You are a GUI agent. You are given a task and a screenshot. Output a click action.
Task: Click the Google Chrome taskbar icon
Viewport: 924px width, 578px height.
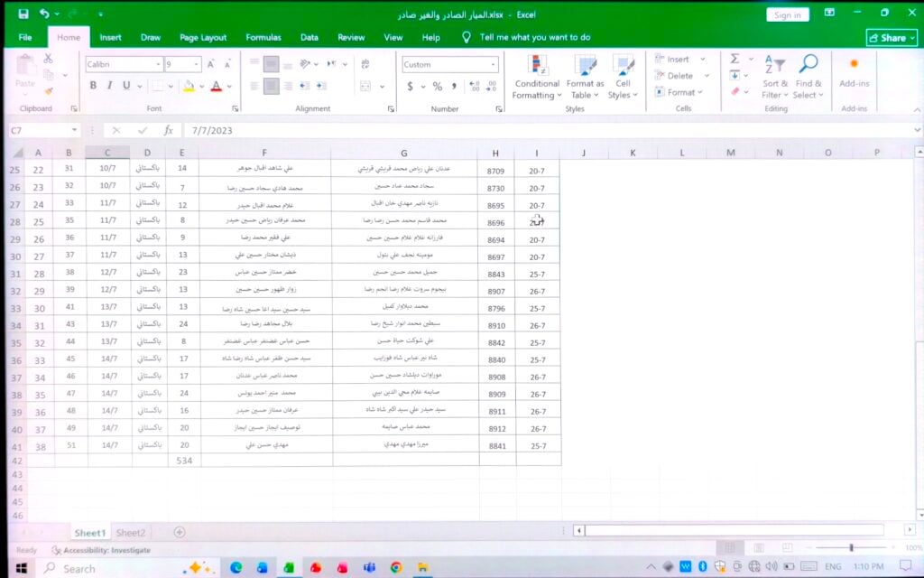click(396, 567)
